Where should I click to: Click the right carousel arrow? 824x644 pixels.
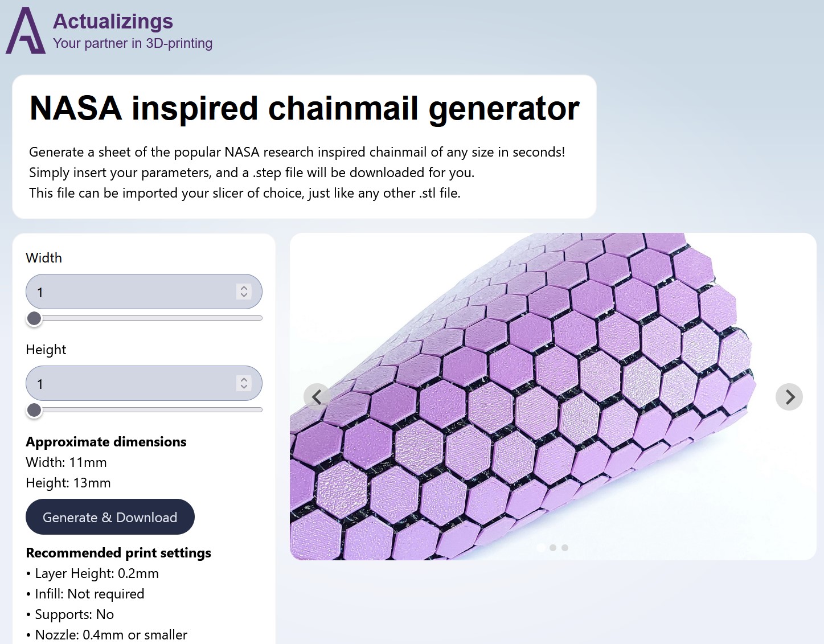(789, 397)
